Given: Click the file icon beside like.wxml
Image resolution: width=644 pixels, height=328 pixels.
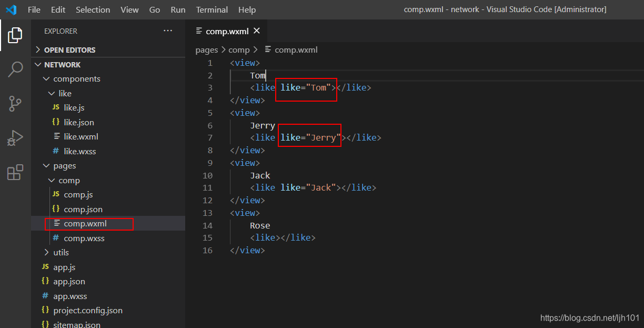Looking at the screenshot, I should coord(57,136).
